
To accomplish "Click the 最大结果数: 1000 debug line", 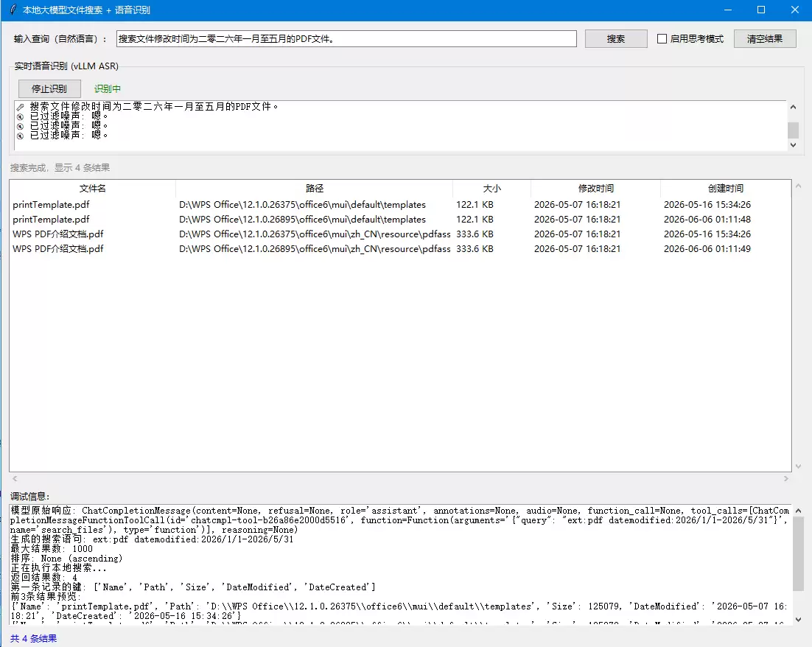I will pyautogui.click(x=52, y=548).
